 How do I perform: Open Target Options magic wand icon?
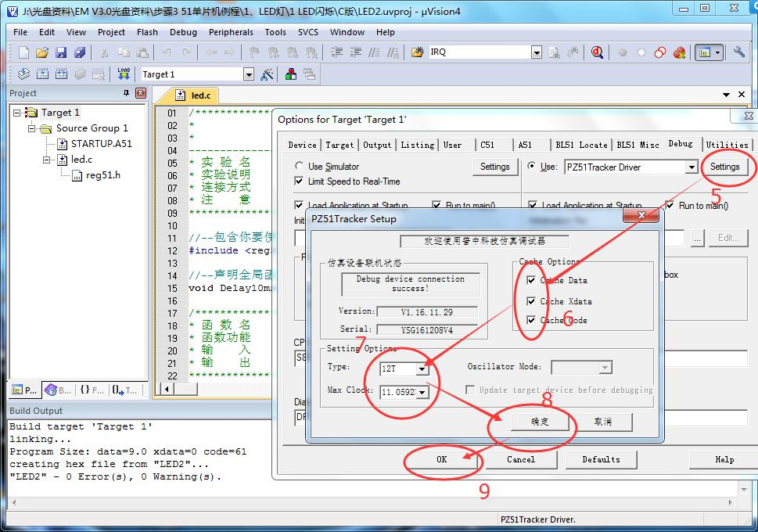(x=267, y=74)
